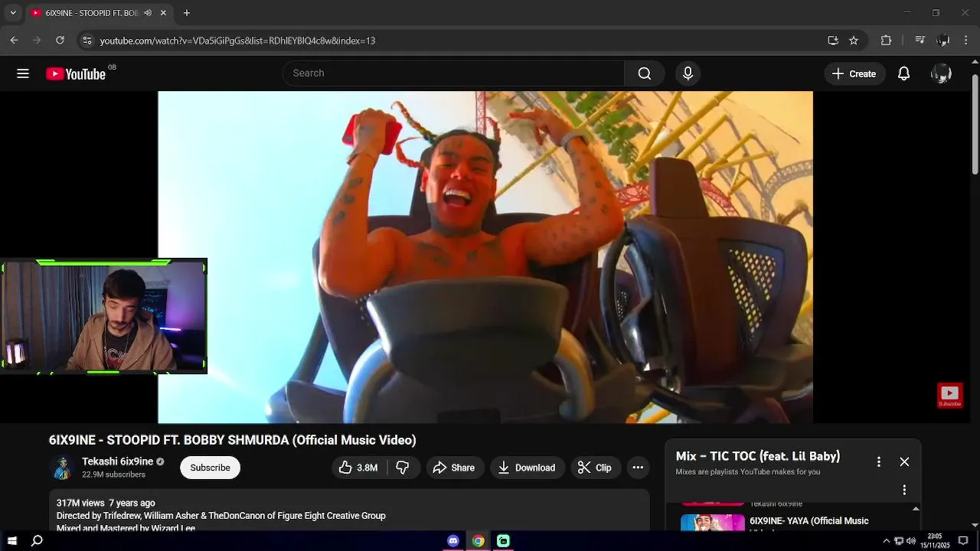Open the Tekashi 6ix9ine channel name link
The height and width of the screenshot is (551, 980).
point(117,461)
